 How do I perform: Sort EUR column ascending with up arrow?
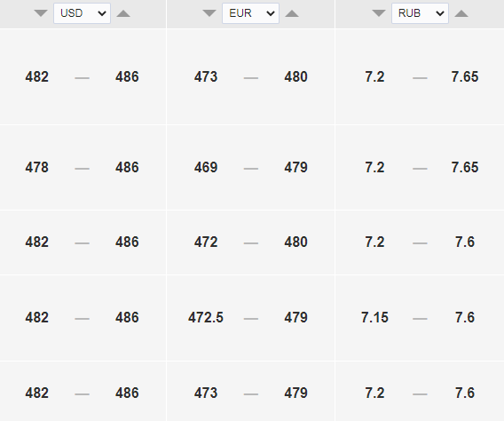pos(292,13)
